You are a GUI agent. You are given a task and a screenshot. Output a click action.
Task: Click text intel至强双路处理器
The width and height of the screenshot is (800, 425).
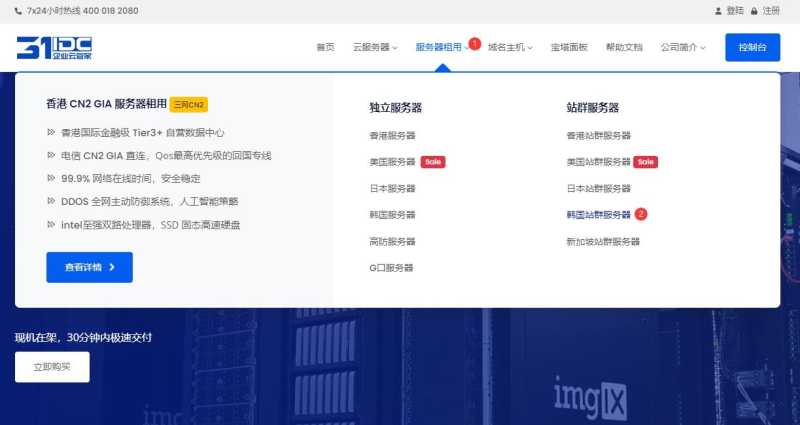point(106,225)
